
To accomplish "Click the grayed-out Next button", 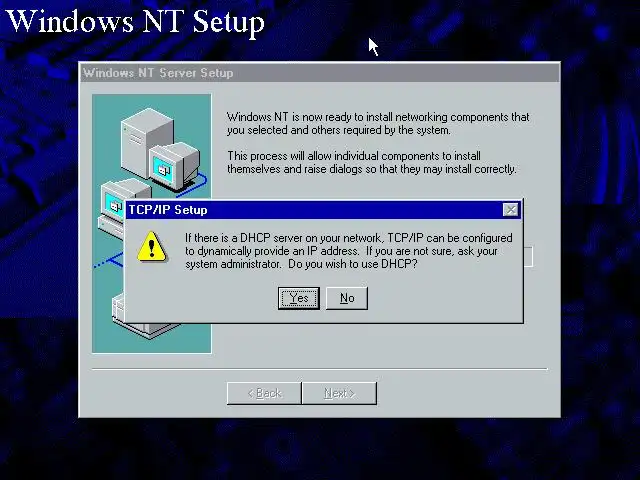I will coord(339,393).
